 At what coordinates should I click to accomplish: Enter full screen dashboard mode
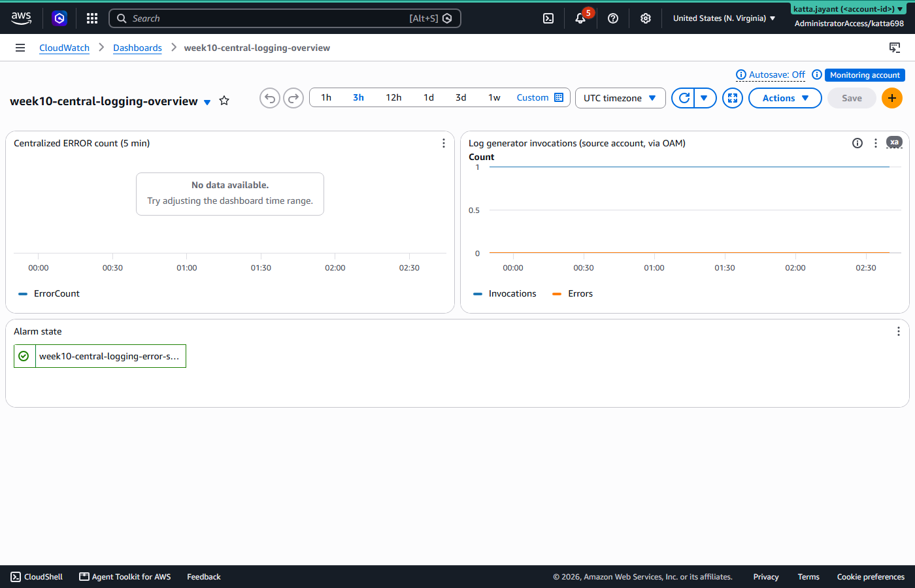coord(733,98)
